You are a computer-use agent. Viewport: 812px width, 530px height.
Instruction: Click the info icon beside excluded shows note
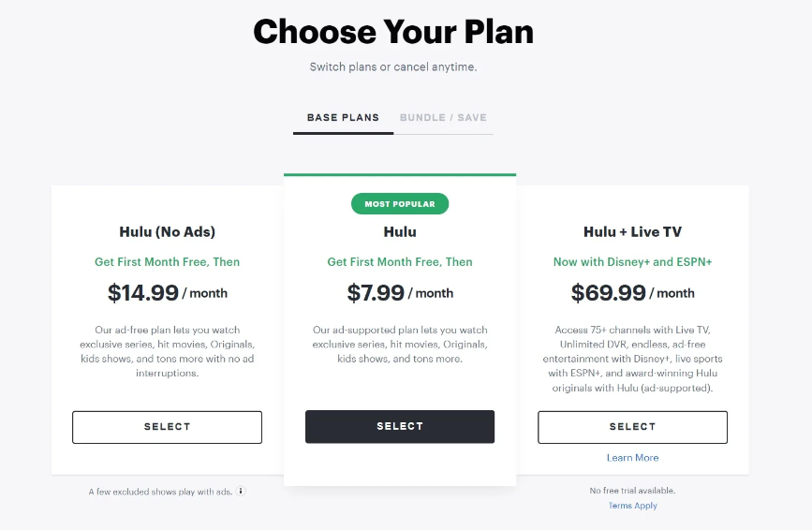click(x=241, y=492)
